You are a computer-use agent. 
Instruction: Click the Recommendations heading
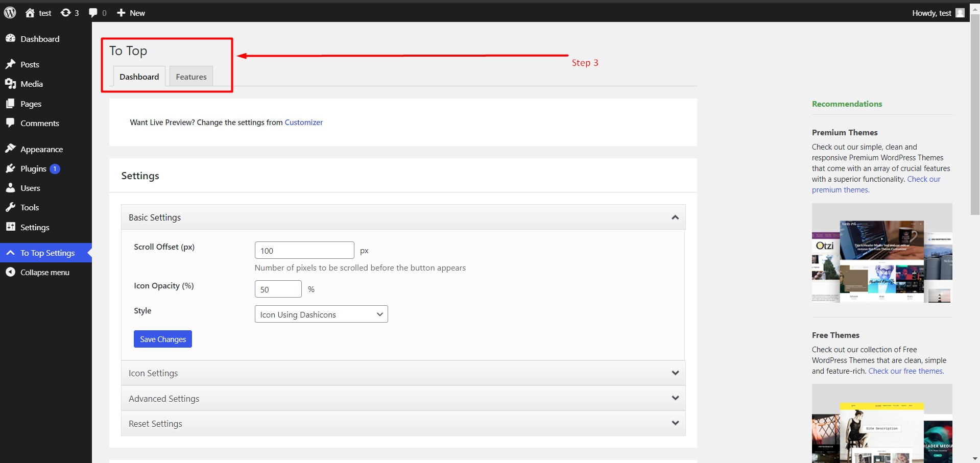(x=847, y=104)
